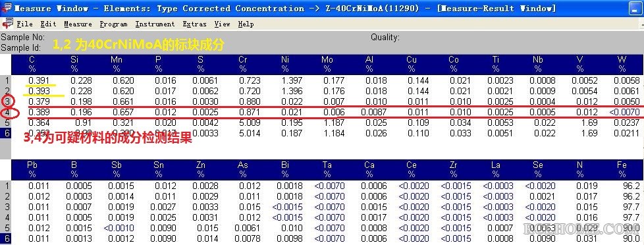The width and height of the screenshot is (644, 245).
Task: Click silicon value 0.91 in row 5
Action: click(83, 122)
